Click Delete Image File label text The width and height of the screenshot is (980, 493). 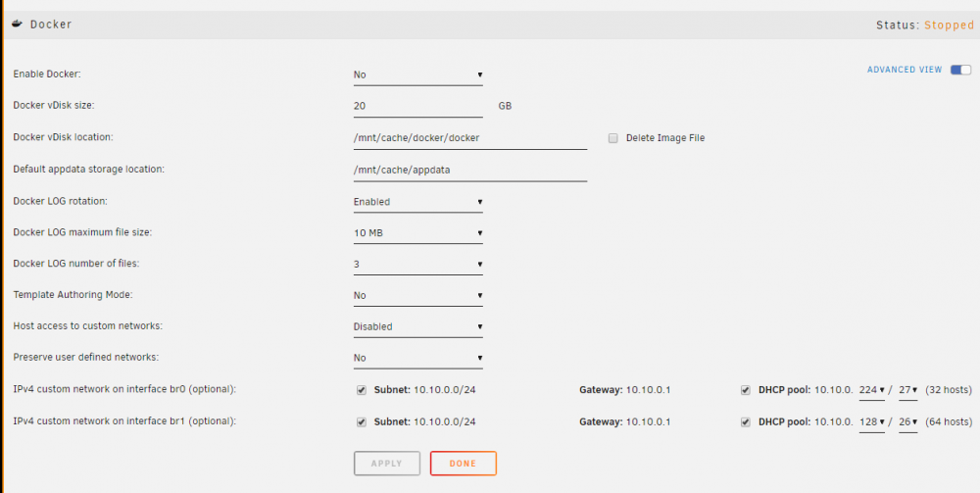click(665, 138)
